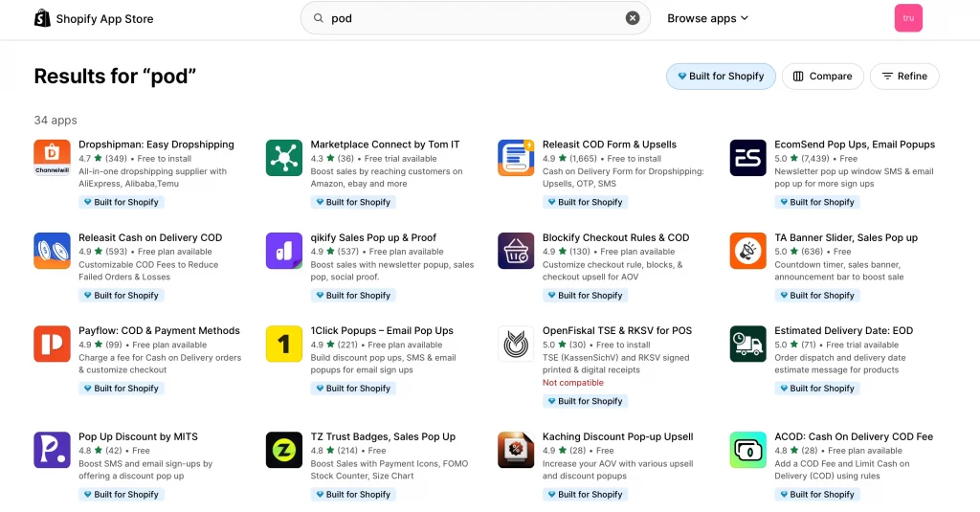Open Kaching Discount Pop-up Upsell title
Image resolution: width=980 pixels, height=512 pixels.
click(x=617, y=437)
